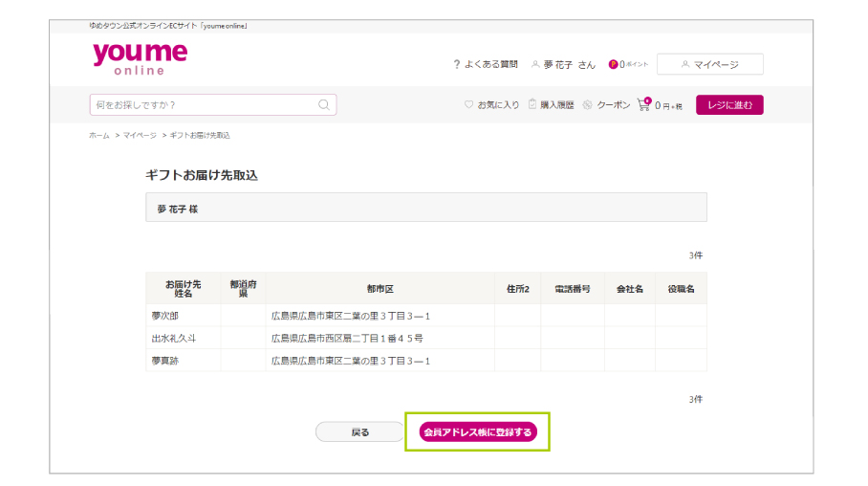Viewport: 868px width, 486px height.
Task: Select the 出水礼久斗 recipient name cell
Action: click(184, 338)
